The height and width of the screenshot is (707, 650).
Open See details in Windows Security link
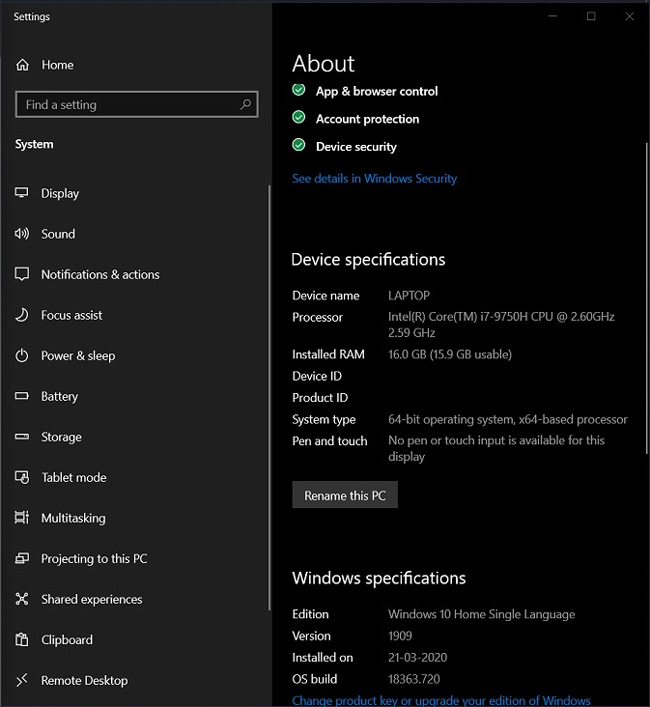pos(374,179)
